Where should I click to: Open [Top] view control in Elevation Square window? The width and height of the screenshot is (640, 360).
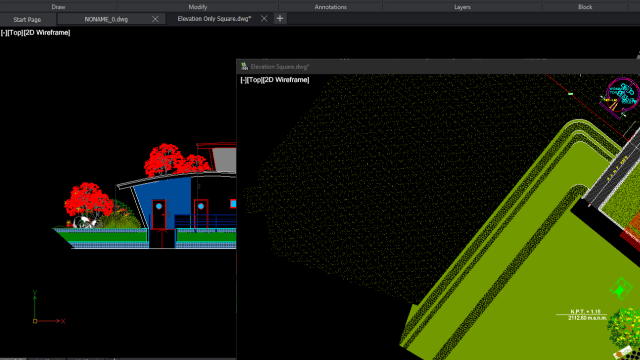(x=255, y=80)
